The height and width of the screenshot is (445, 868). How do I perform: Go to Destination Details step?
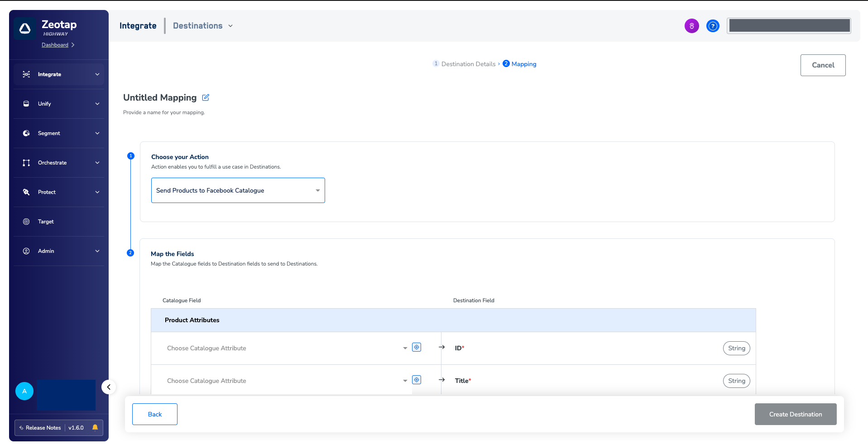pos(464,64)
